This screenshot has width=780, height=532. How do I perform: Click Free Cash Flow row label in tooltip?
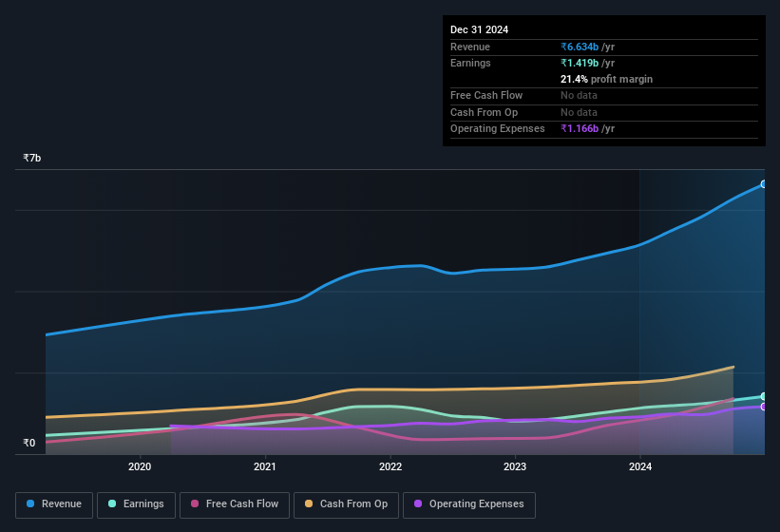click(486, 95)
